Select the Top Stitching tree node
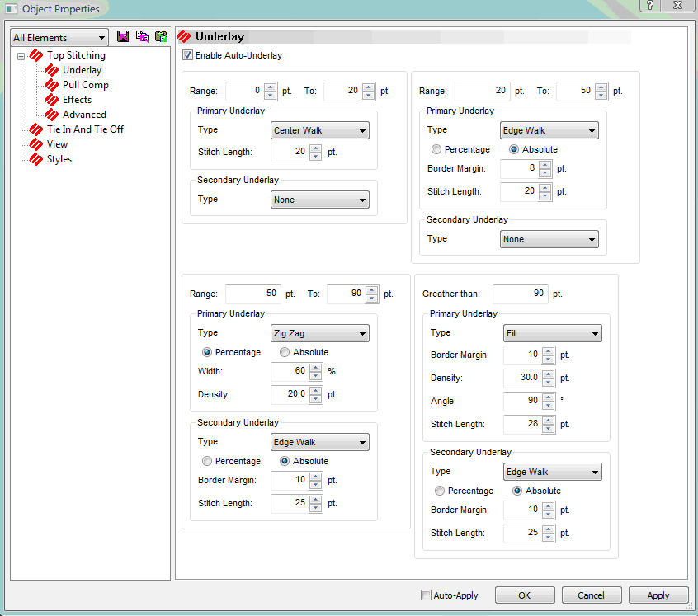 76,55
